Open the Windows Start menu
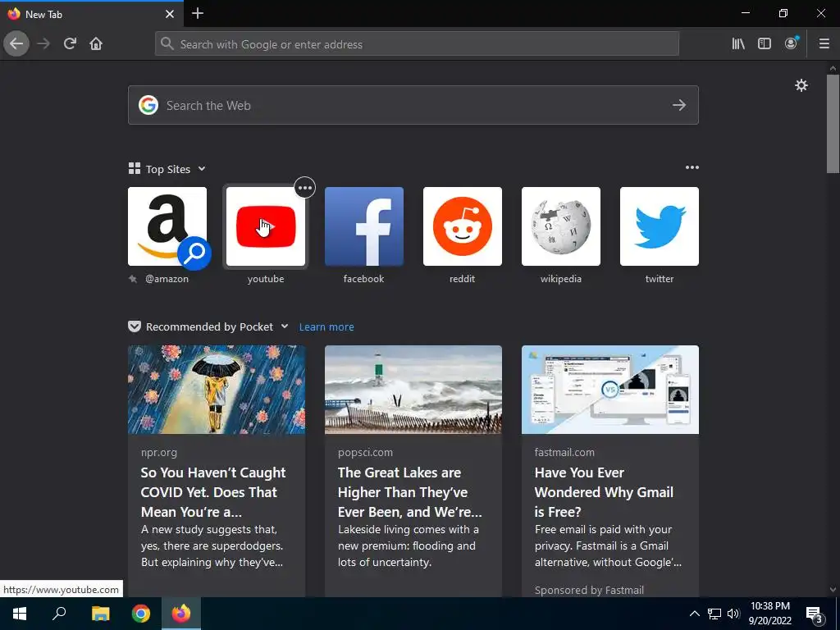This screenshot has width=840, height=630. coord(20,614)
